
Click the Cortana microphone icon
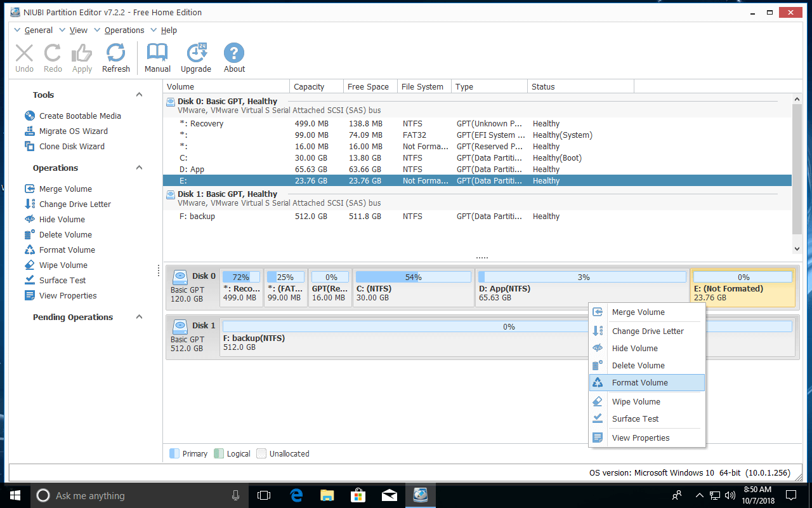pos(235,495)
